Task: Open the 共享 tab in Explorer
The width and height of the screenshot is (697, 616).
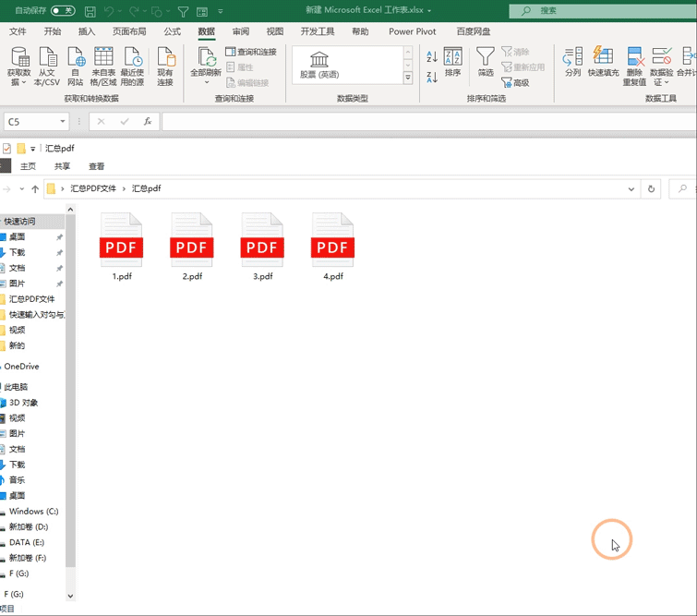Action: click(62, 166)
